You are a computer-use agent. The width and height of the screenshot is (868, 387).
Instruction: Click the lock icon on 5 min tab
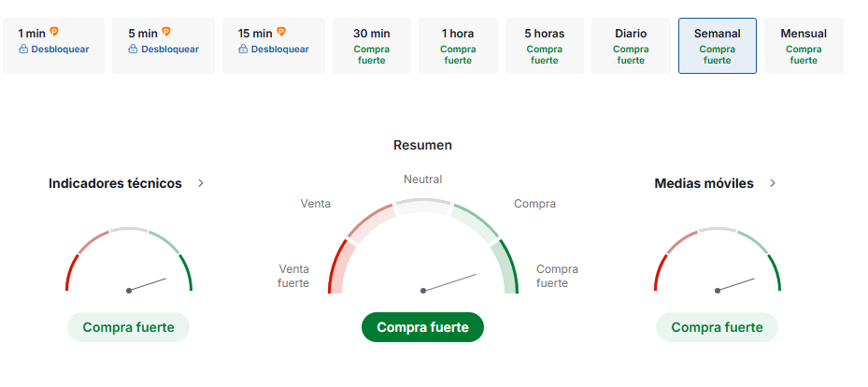pos(134,50)
